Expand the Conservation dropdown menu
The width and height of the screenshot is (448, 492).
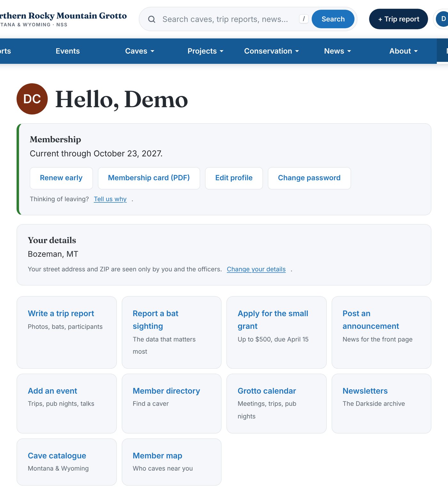click(x=271, y=51)
